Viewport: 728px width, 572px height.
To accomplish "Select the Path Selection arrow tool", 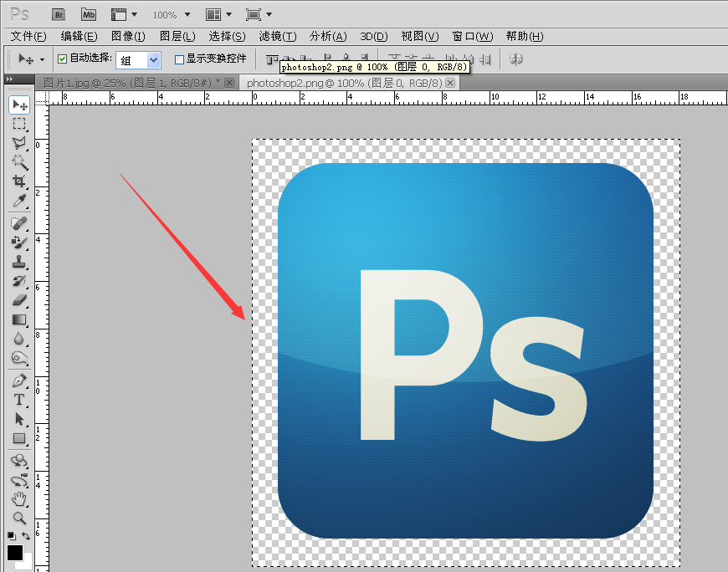I will click(x=19, y=419).
